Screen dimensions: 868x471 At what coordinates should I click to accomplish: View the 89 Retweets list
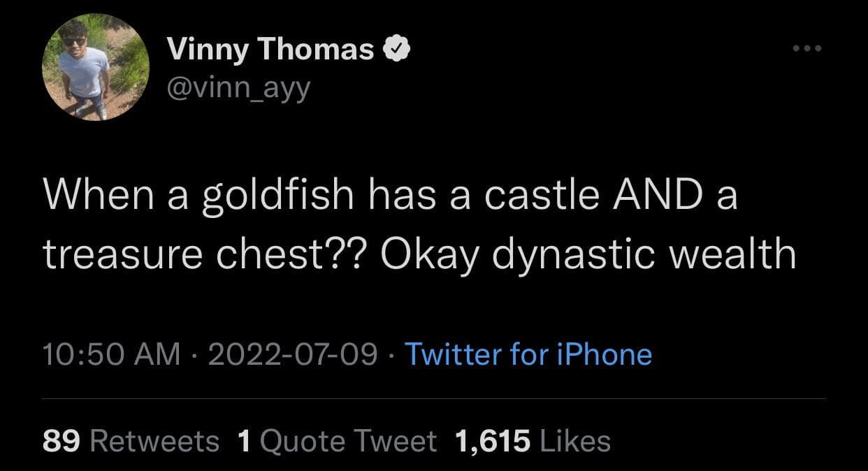(131, 441)
